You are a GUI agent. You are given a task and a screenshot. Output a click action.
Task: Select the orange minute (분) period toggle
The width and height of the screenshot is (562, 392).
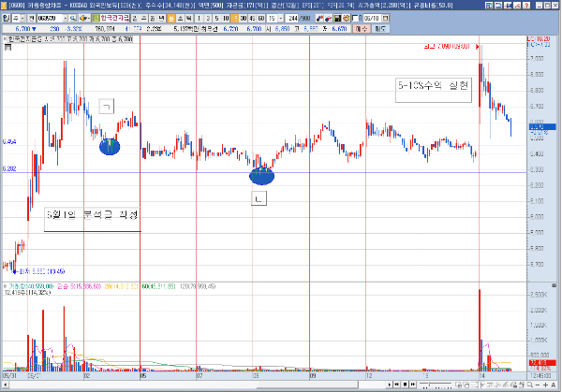[x=171, y=19]
